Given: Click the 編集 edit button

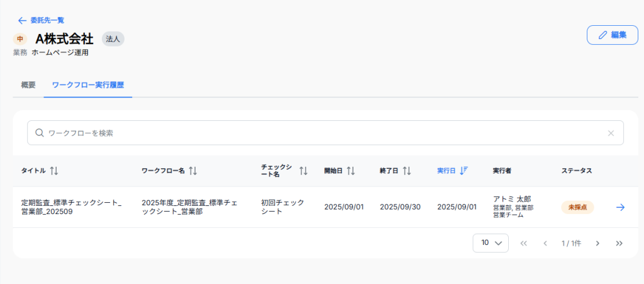Looking at the screenshot, I should [612, 35].
